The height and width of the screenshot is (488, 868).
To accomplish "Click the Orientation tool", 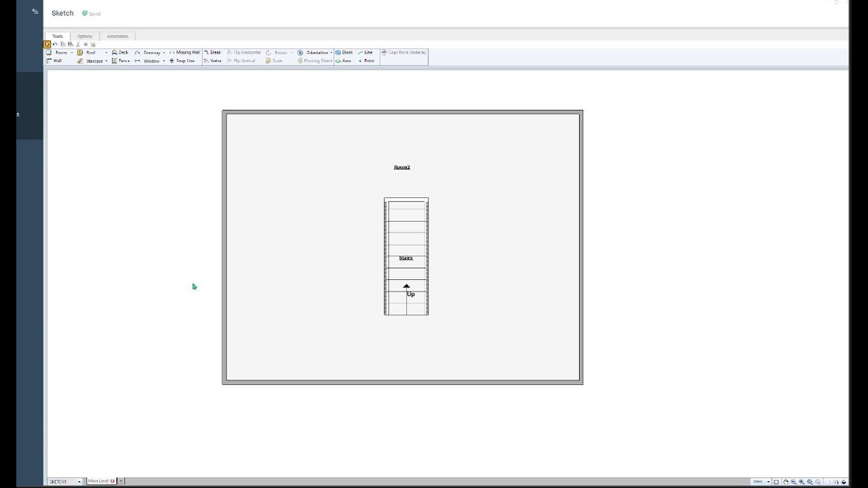I will click(313, 52).
